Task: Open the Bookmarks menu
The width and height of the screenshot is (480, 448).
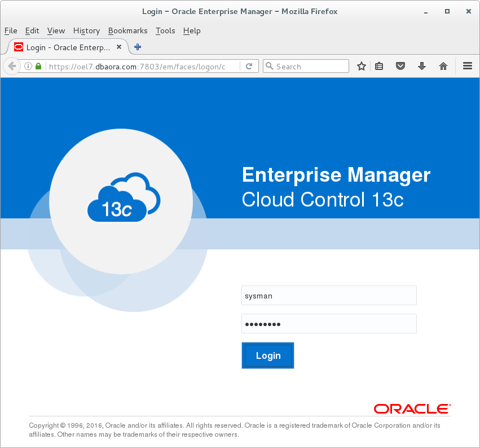Action: coord(127,30)
